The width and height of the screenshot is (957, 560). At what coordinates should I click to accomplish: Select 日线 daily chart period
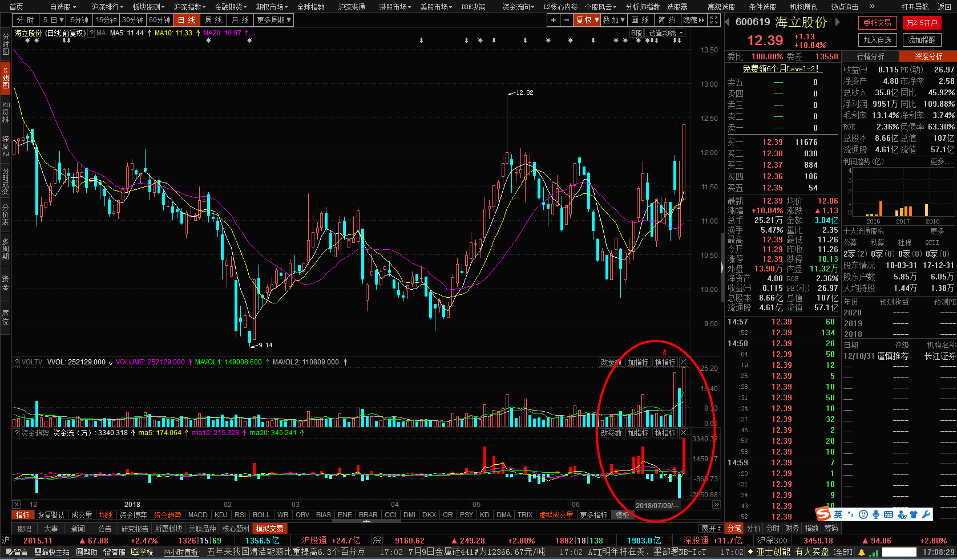[x=187, y=20]
